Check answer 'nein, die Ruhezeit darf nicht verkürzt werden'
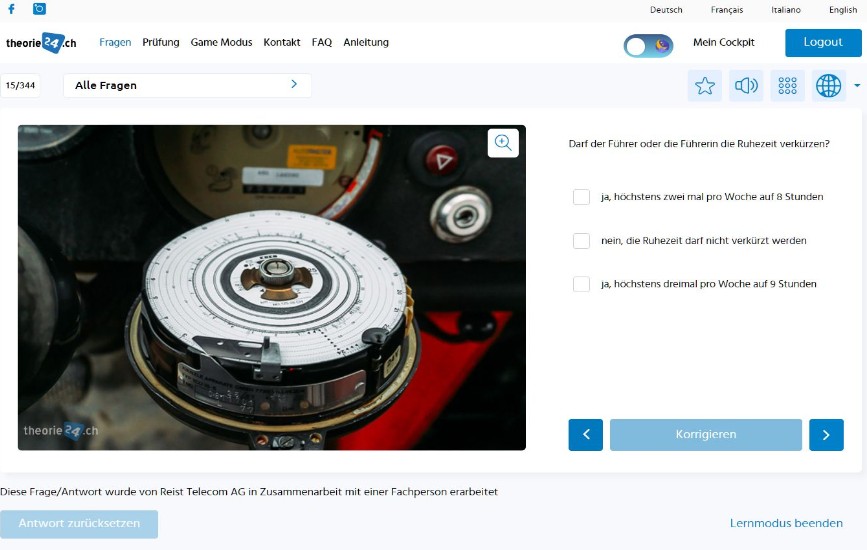This screenshot has height=550, width=867. [x=581, y=241]
